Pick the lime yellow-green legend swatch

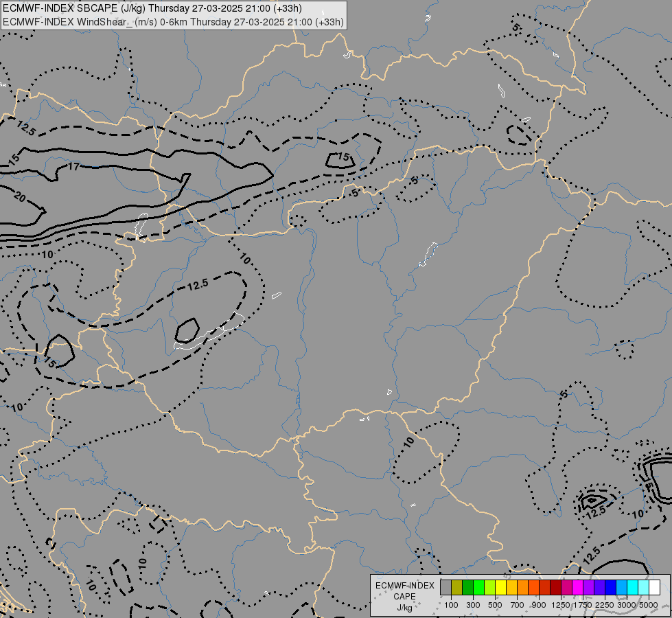[x=489, y=587]
